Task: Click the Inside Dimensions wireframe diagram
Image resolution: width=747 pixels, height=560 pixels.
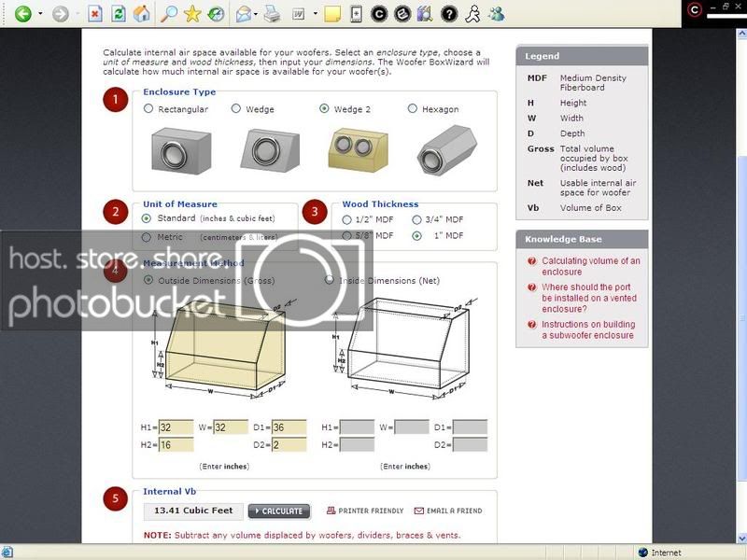Action: 404,347
